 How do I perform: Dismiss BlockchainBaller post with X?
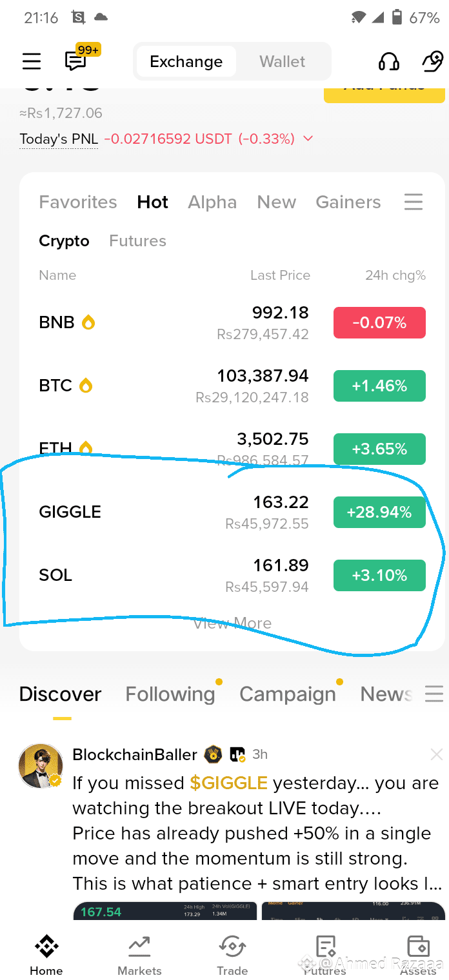tap(437, 754)
